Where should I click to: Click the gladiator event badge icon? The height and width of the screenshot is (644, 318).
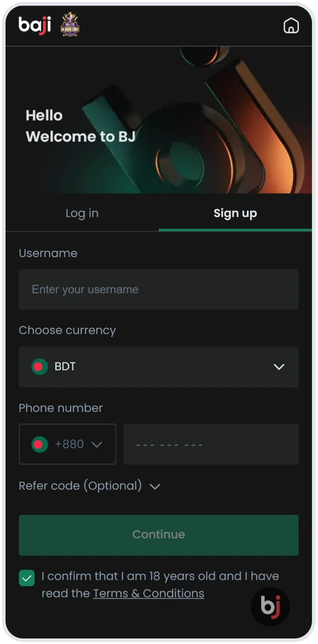coord(69,25)
